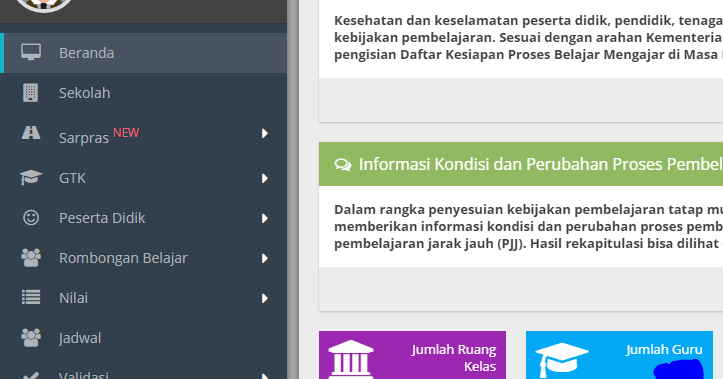Open the Beranda menu item
This screenshot has height=379, width=723.
(143, 53)
